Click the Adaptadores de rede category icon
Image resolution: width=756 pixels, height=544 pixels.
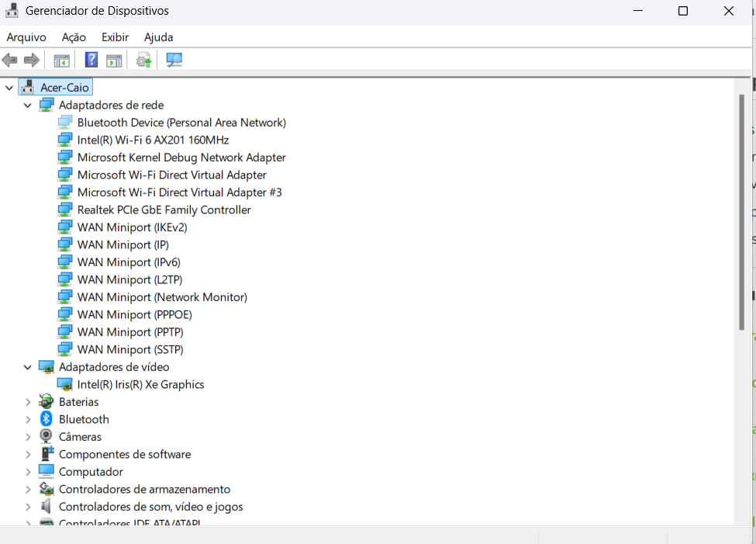point(47,105)
